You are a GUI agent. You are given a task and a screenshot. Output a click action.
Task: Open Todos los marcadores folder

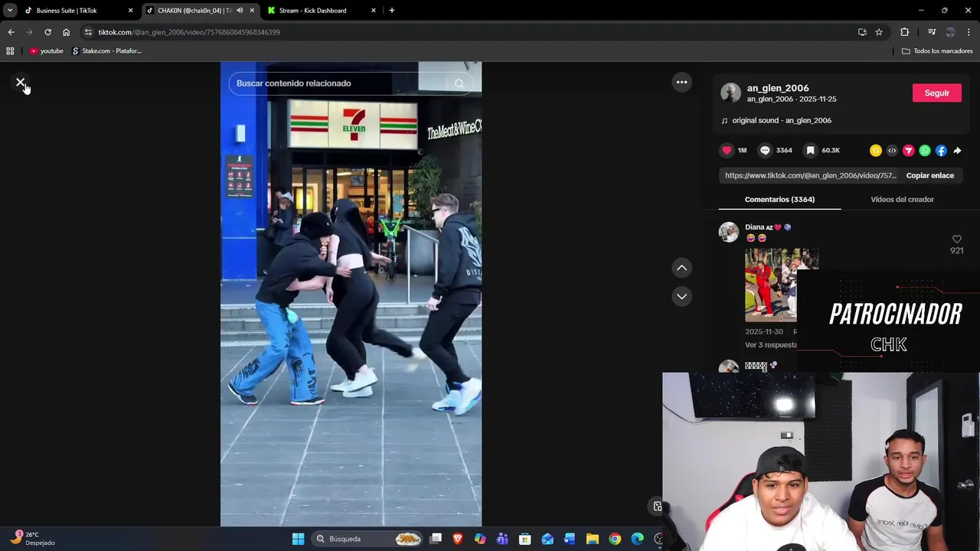coord(937,51)
